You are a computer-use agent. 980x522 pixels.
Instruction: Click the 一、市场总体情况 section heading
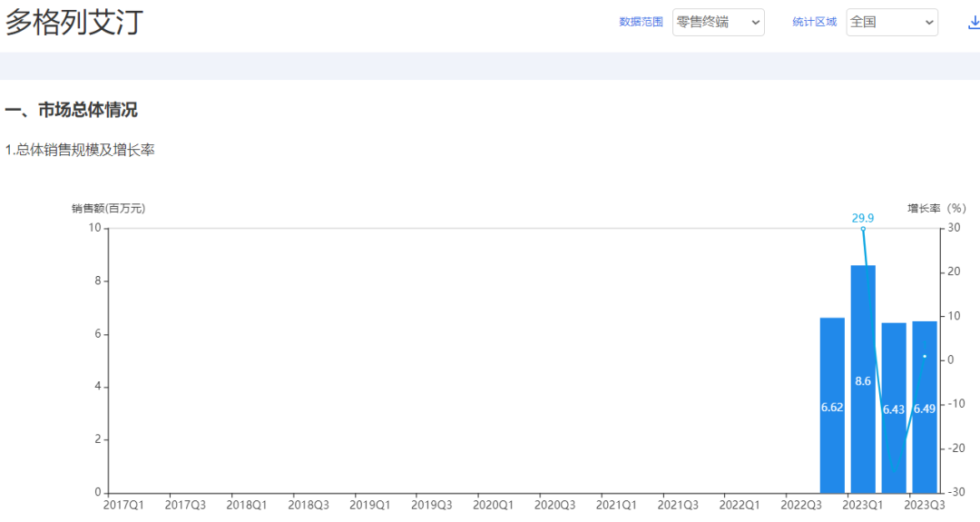[x=72, y=110]
